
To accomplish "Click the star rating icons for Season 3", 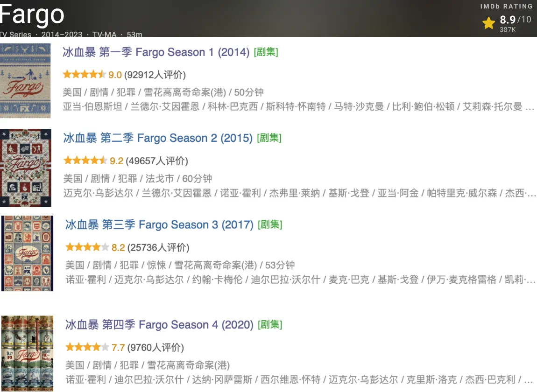I will point(87,247).
